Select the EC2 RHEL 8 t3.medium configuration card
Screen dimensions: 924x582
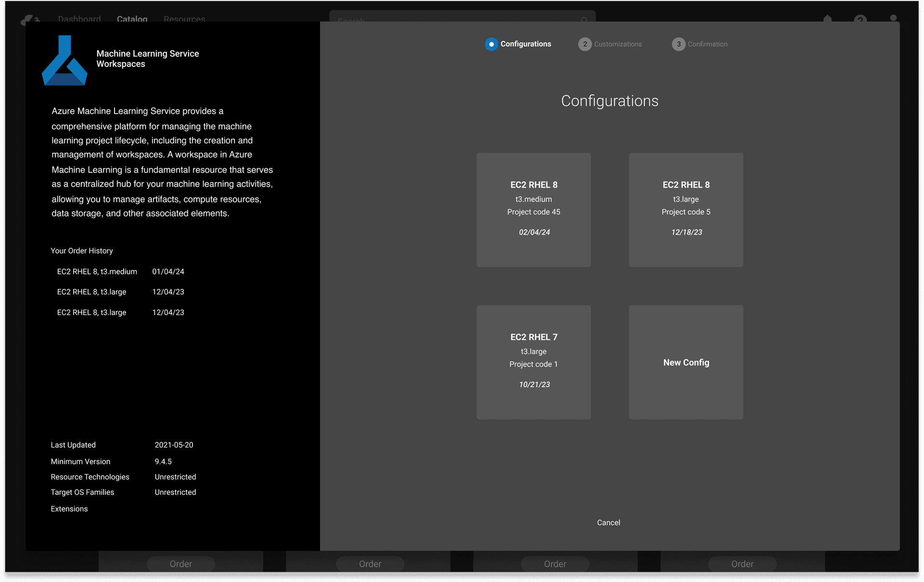tap(533, 210)
